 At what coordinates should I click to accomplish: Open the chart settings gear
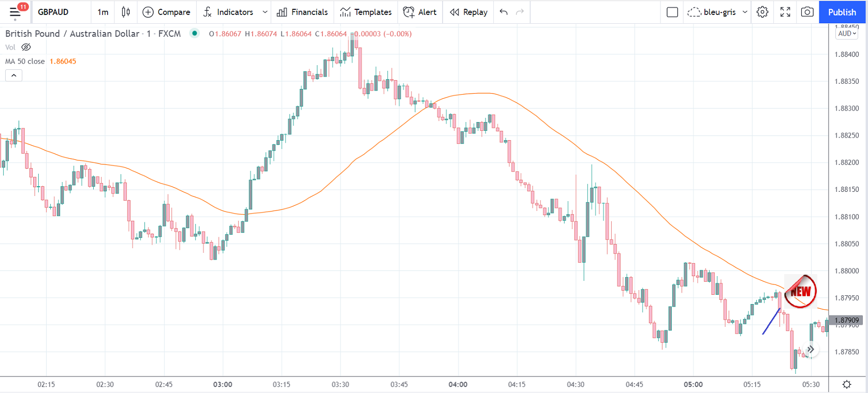pyautogui.click(x=762, y=12)
